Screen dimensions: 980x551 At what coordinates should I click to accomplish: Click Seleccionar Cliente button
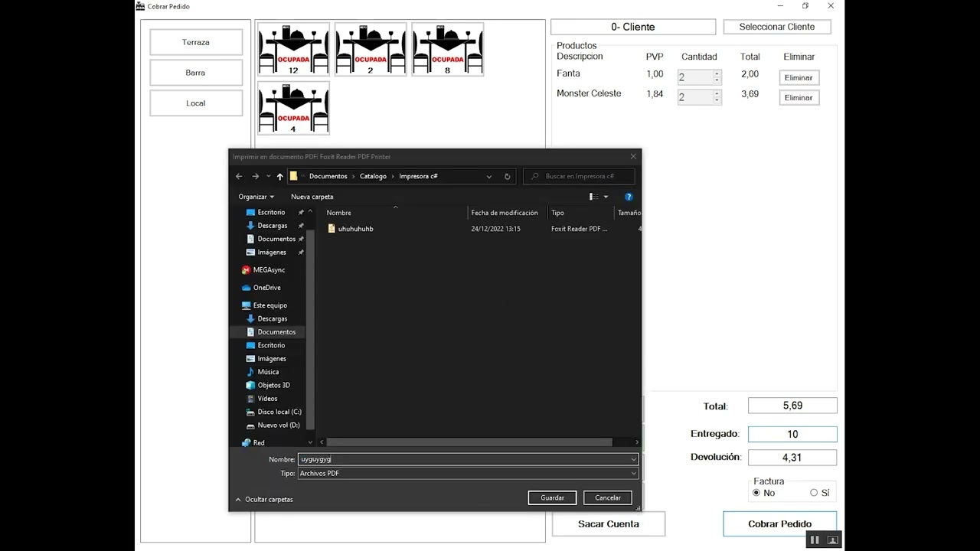point(777,27)
